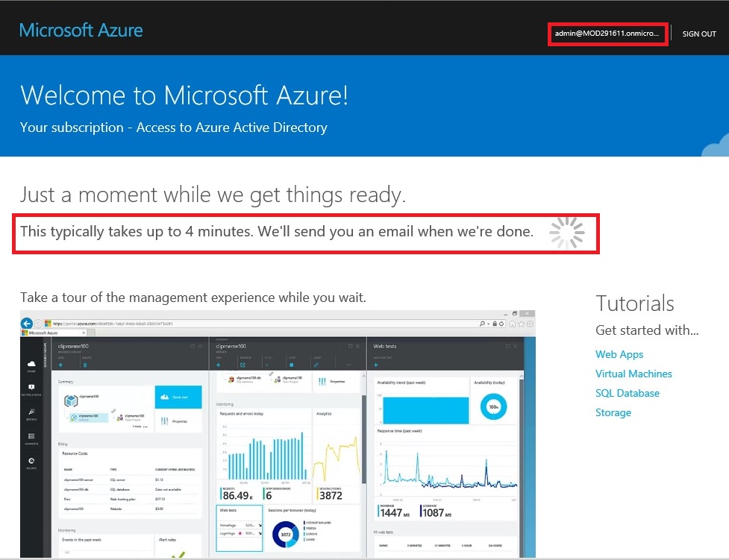The image size is (729, 560).
Task: Click the loading spinner beside the wait message
Action: tap(566, 233)
